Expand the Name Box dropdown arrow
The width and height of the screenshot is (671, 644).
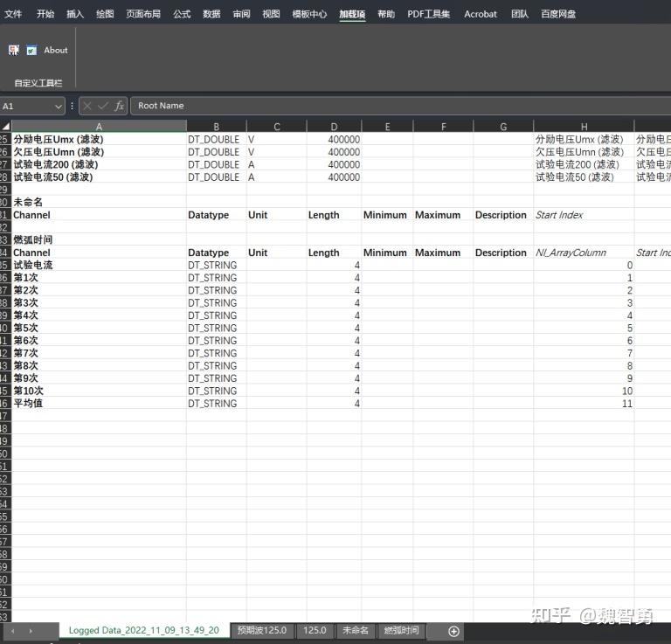(x=59, y=106)
